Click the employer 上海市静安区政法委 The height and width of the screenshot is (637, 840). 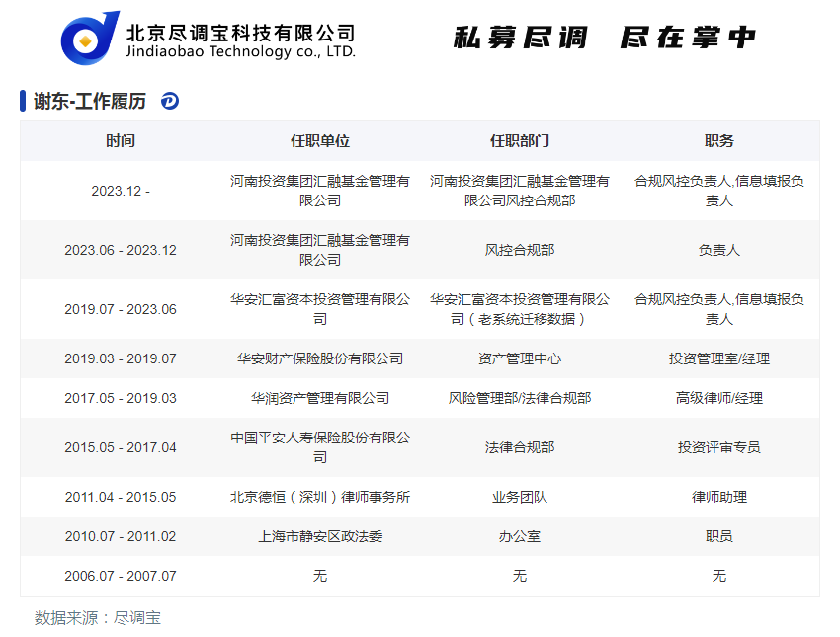click(x=320, y=536)
